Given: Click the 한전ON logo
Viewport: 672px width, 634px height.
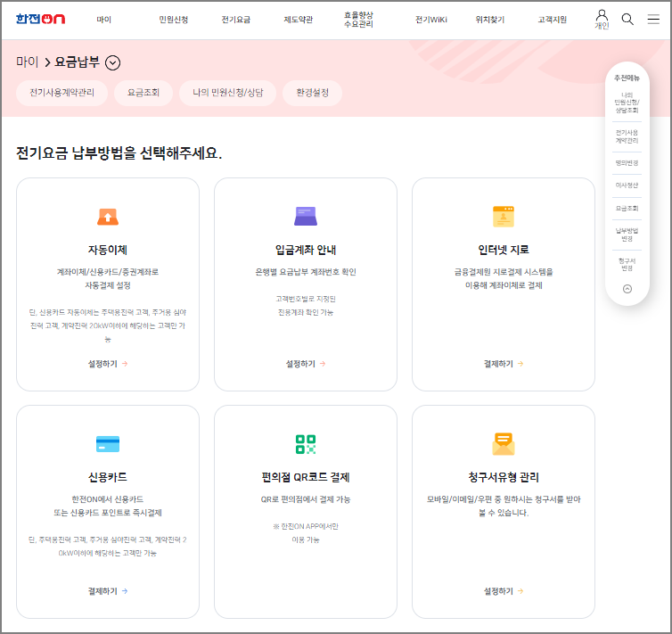Looking at the screenshot, I should pyautogui.click(x=40, y=19).
